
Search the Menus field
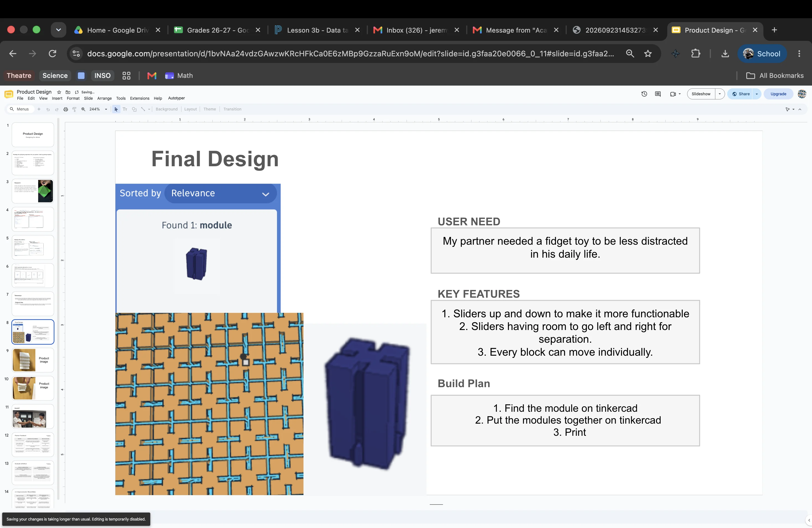point(20,109)
